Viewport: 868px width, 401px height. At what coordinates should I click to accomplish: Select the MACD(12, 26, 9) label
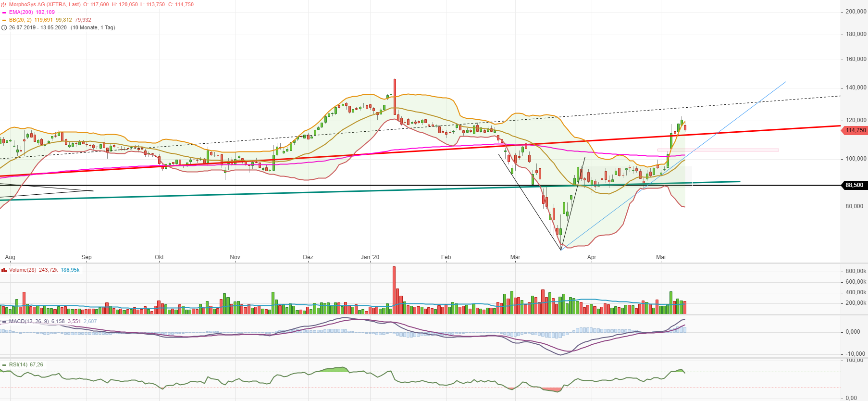point(29,321)
